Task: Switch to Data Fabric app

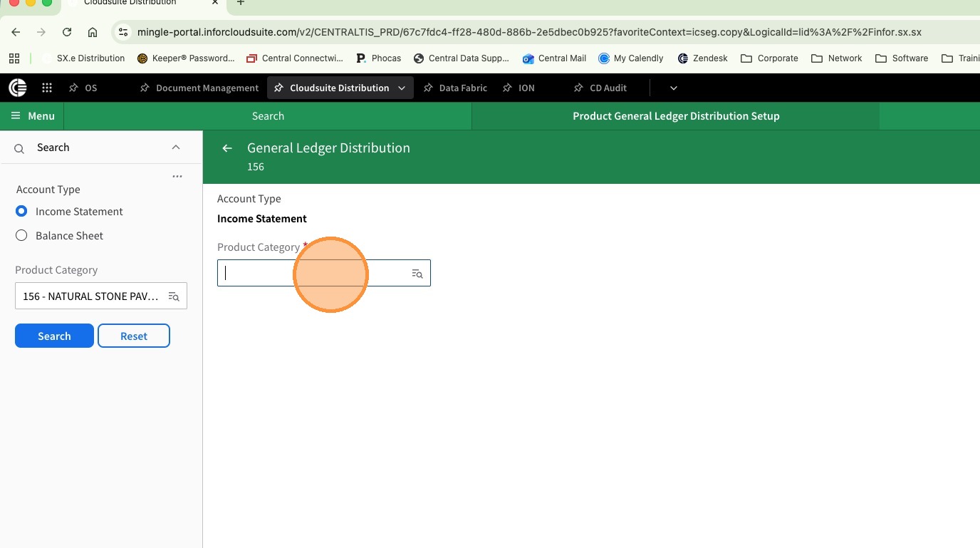Action: tap(455, 88)
